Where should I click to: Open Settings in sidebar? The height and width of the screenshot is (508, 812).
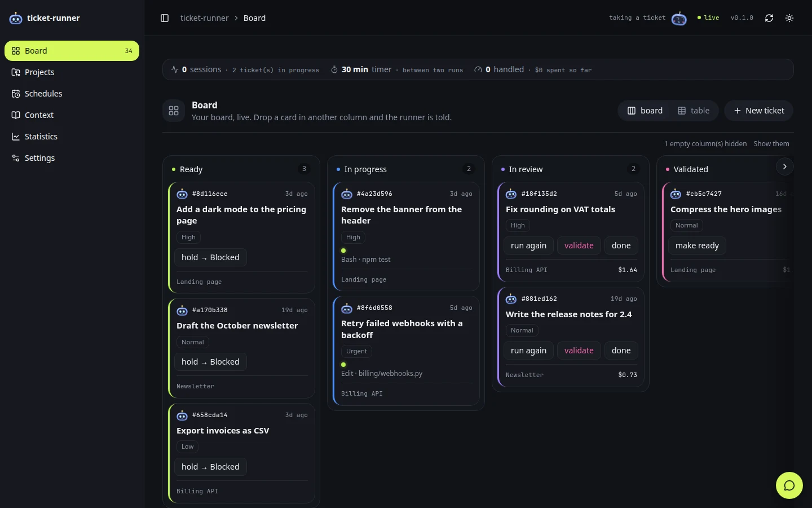pos(72,158)
